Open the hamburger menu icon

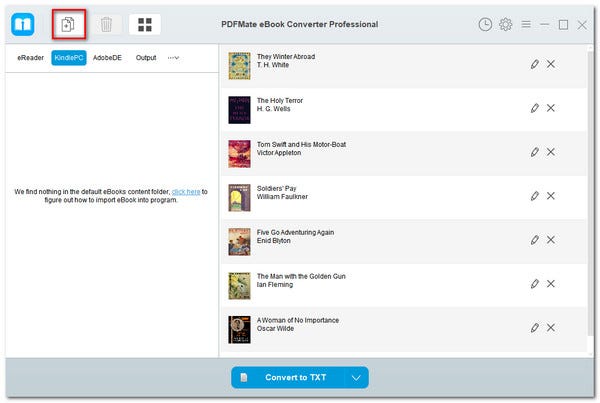click(526, 24)
